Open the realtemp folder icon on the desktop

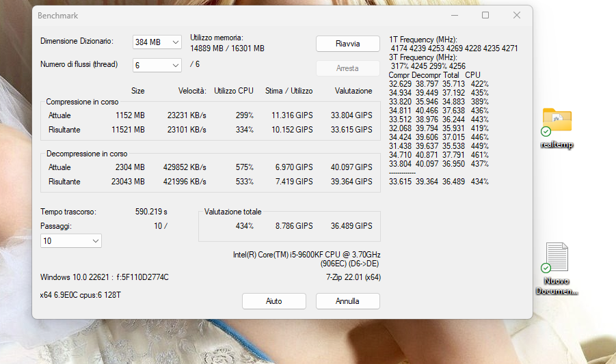click(x=557, y=120)
